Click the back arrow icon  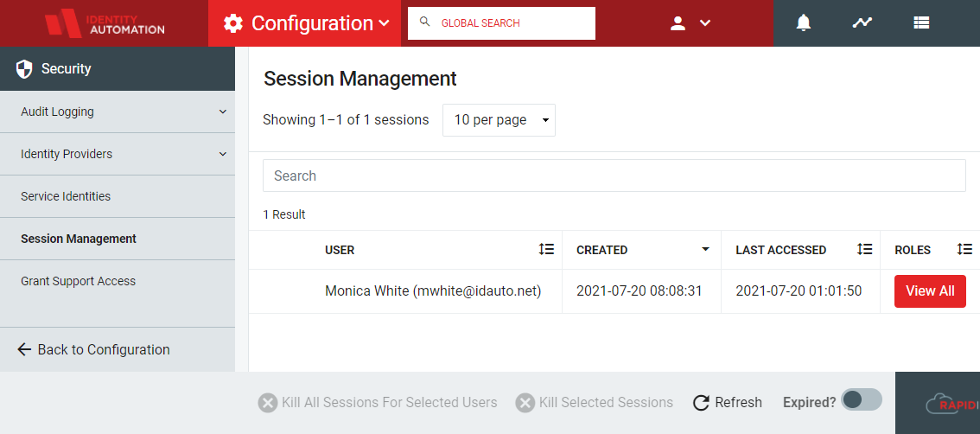coord(24,349)
